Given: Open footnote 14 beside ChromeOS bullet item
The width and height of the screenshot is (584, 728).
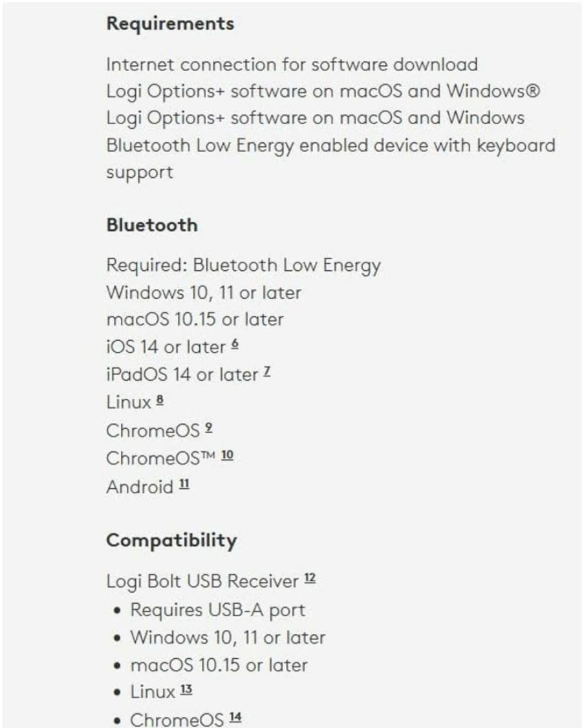Looking at the screenshot, I should pos(235,717).
